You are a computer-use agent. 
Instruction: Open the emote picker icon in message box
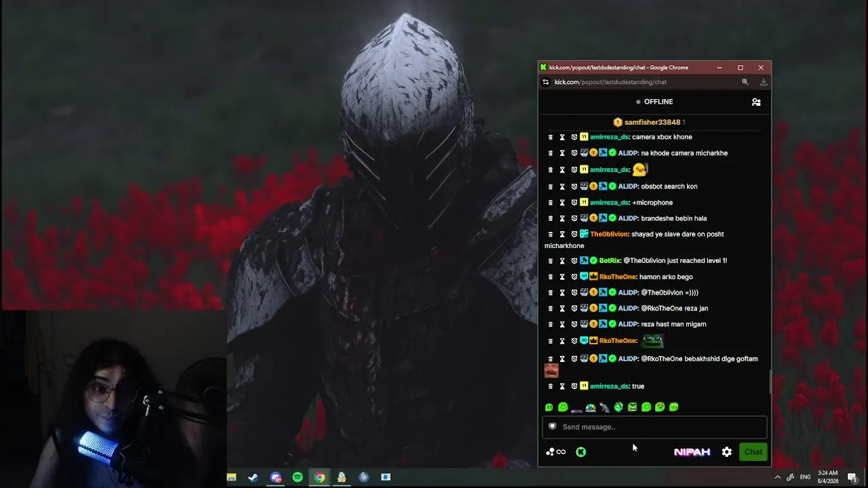(553, 426)
